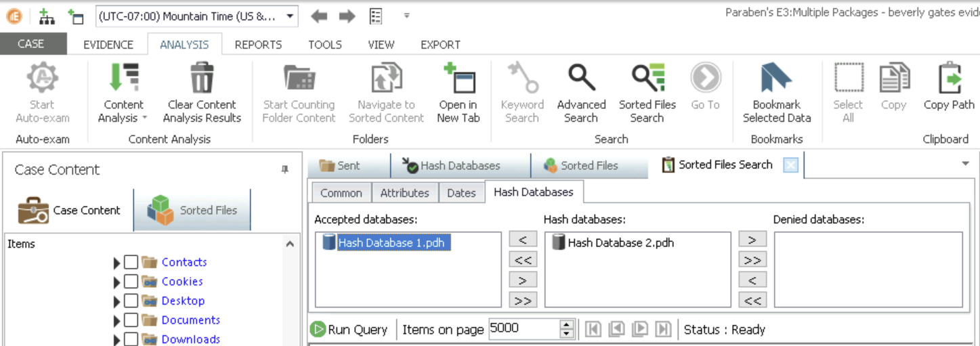Screen dimensions: 980x346
Task: Check the Cookies folder checkbox
Action: pyautogui.click(x=131, y=282)
